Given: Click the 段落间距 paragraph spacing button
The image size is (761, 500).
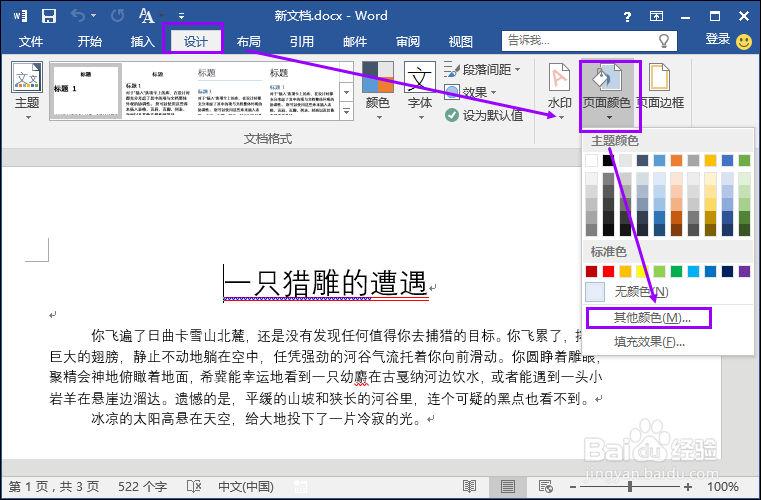Looking at the screenshot, I should tap(482, 70).
